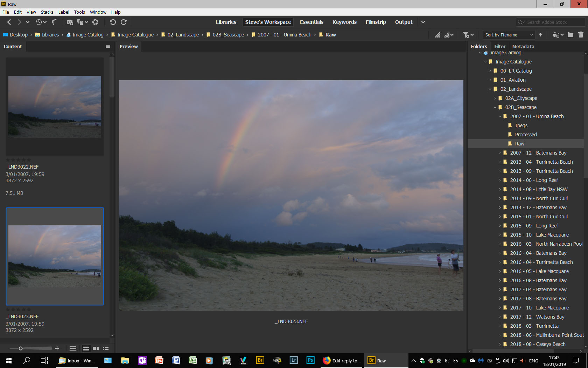Viewport: 588px width, 368px height.
Task: Switch to the Metadata tab
Action: click(x=523, y=46)
